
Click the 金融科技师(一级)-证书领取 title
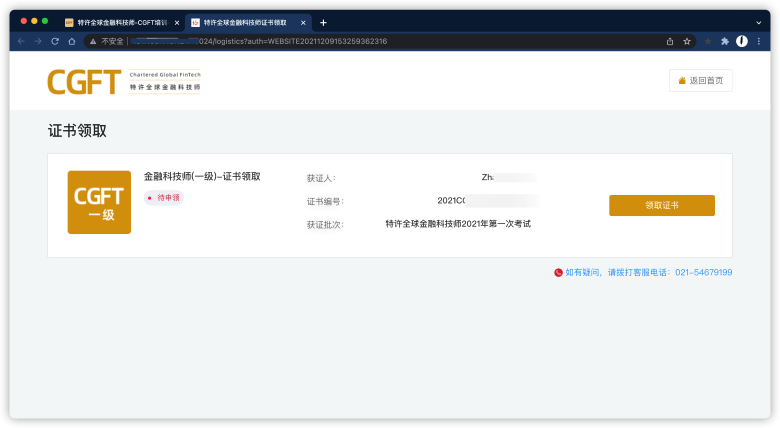(202, 176)
